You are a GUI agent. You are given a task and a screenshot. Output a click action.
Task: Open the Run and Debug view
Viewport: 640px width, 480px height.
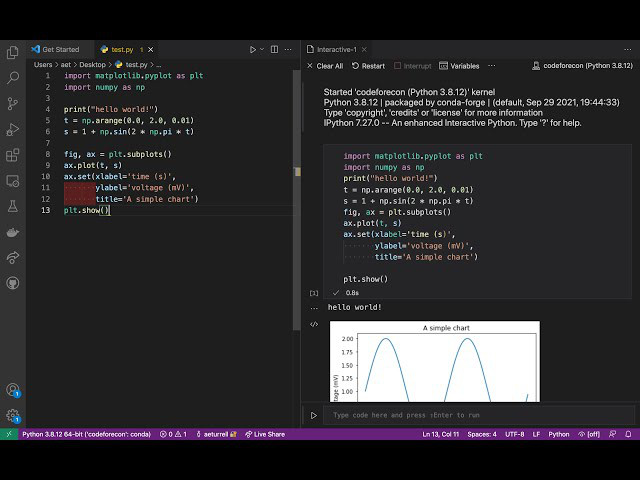point(13,129)
